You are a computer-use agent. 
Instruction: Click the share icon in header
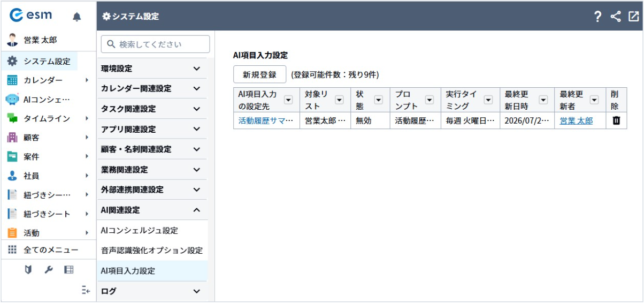click(616, 17)
